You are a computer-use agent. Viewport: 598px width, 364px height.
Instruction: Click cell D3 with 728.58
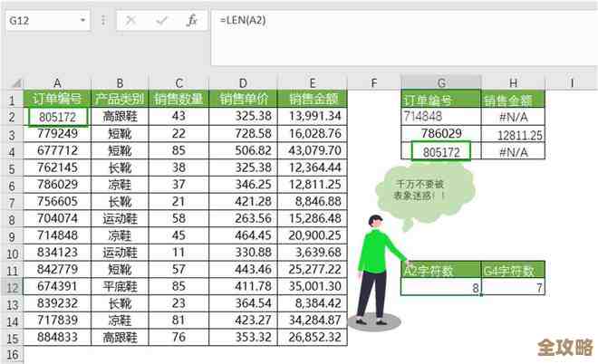point(243,133)
